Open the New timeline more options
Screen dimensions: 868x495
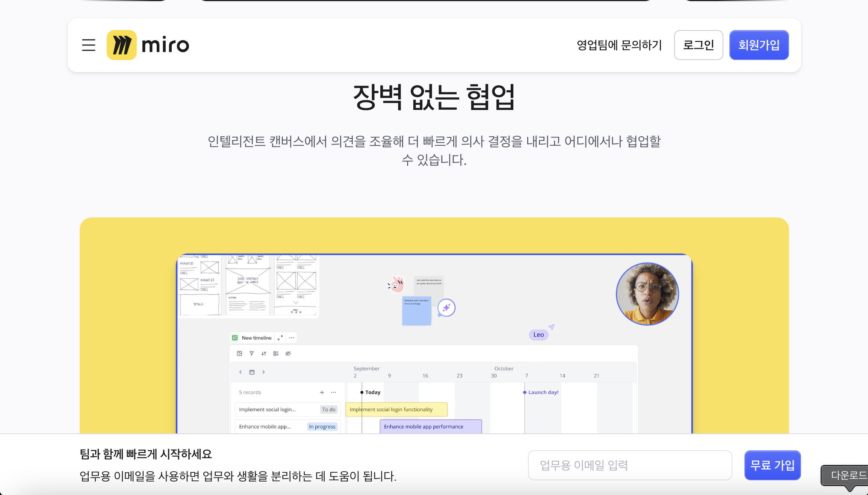[292, 338]
